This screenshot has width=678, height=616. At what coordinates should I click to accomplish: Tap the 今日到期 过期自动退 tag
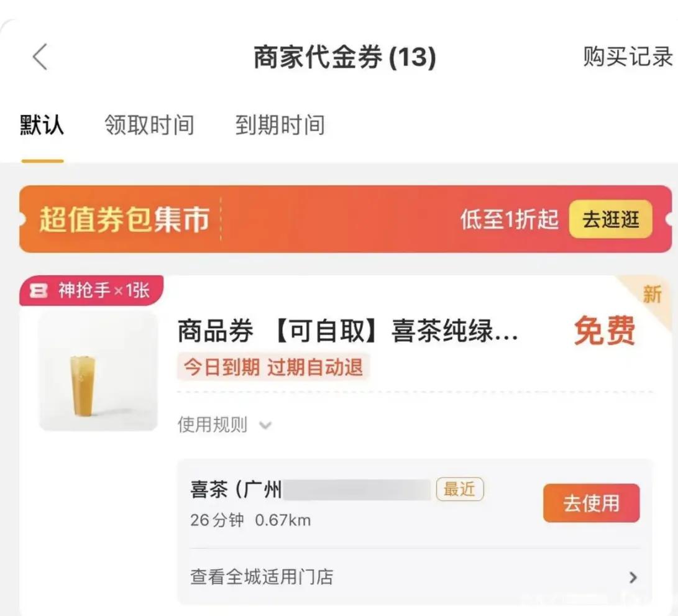[x=273, y=367]
